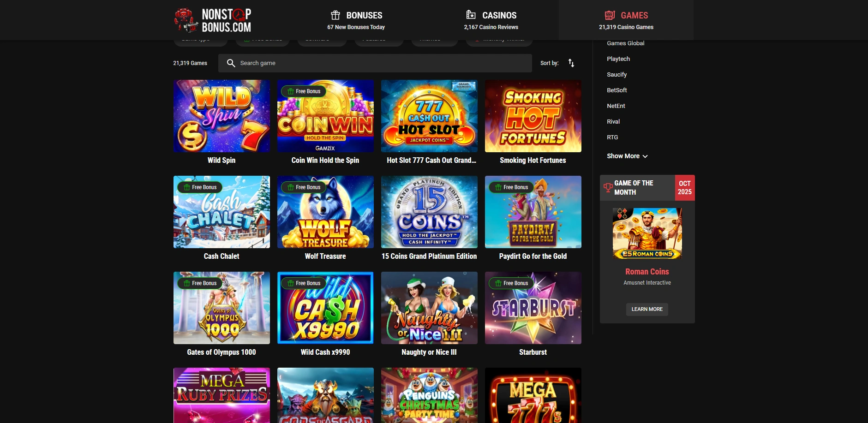Click the casino building icon in header
Image resolution: width=868 pixels, height=423 pixels.
(x=471, y=15)
